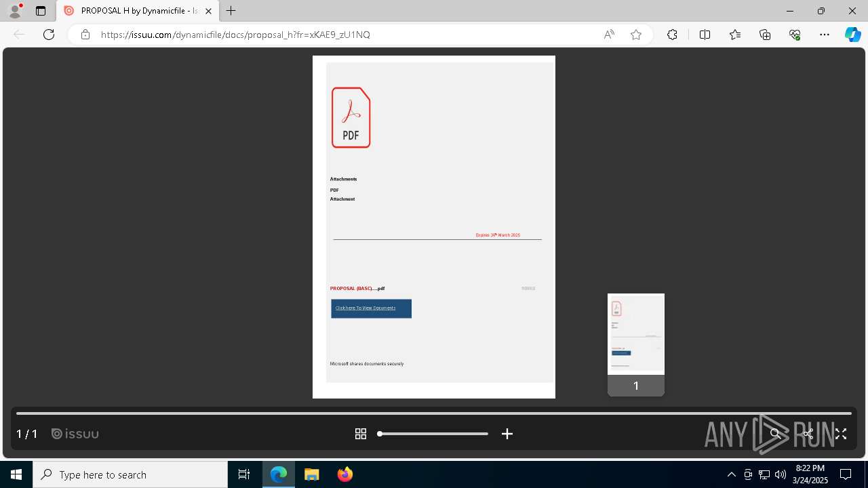
Task: Click the issuu logo
Action: [x=75, y=434]
